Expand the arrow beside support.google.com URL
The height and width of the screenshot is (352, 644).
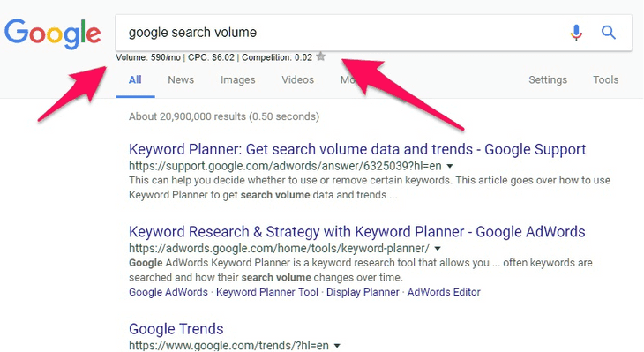[x=450, y=166]
